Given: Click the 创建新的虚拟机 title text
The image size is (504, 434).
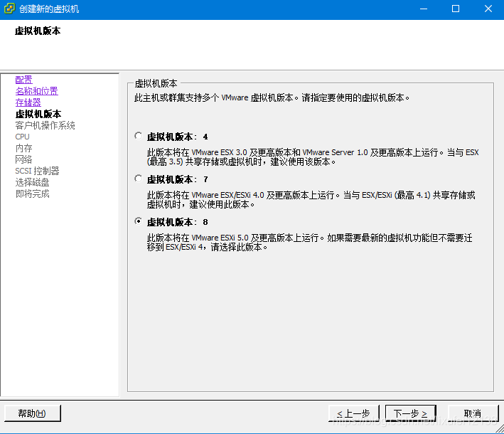Looking at the screenshot, I should [x=49, y=9].
